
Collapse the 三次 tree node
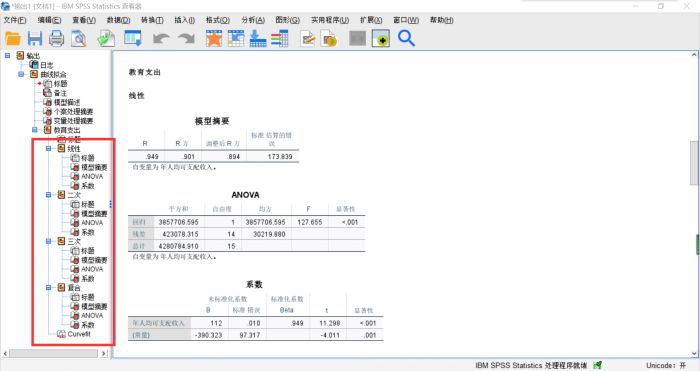pyautogui.click(x=49, y=242)
